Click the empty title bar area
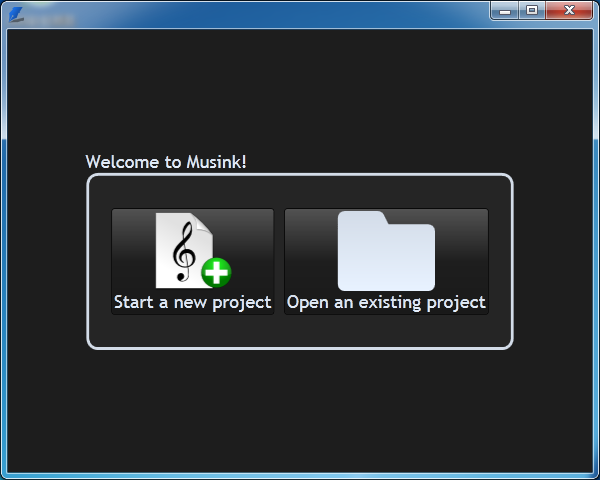 pos(268,15)
